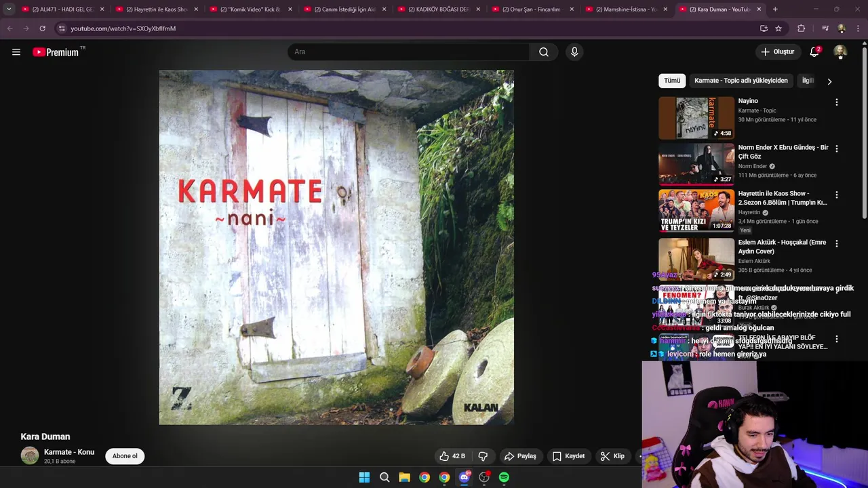868x488 pixels.
Task: Open options for Eslem Aktürk Hoşçakal video
Action: 836,243
